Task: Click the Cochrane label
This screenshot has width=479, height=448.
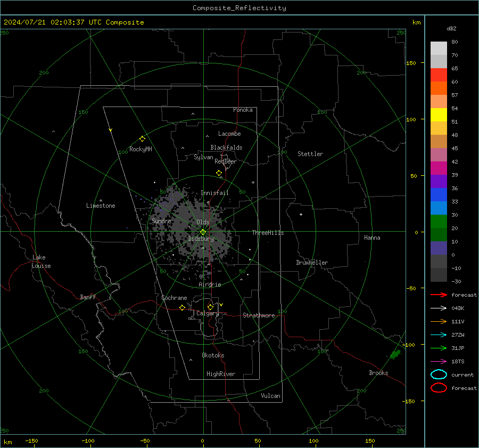Action: (174, 298)
